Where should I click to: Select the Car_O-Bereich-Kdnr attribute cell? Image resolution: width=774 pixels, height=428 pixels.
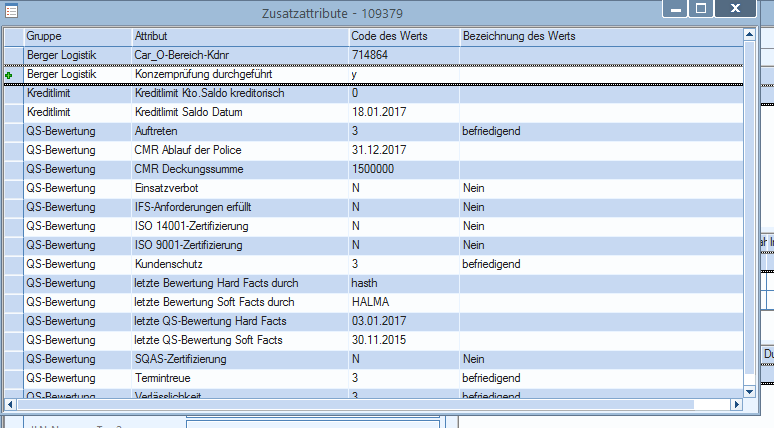[240, 55]
